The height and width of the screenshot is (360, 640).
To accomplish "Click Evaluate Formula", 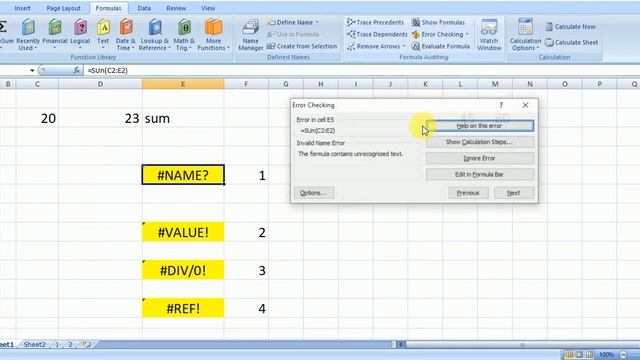I will tap(441, 47).
